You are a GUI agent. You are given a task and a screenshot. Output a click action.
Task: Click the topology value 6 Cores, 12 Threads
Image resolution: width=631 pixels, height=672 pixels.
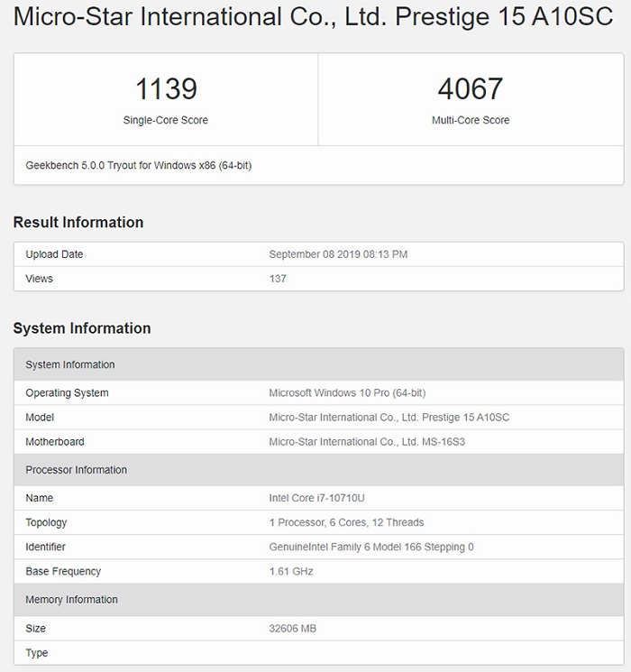tap(346, 522)
